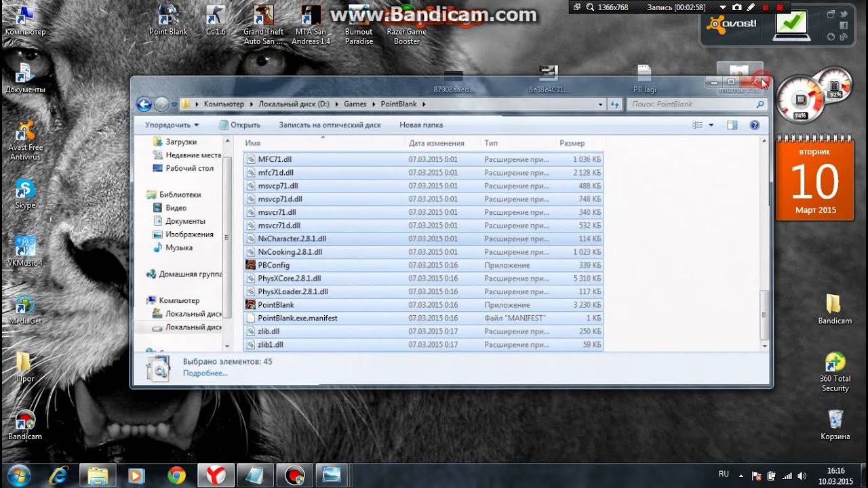Image resolution: width=868 pixels, height=488 pixels.
Task: Toggle preview pane button in Explorer
Action: [732, 125]
